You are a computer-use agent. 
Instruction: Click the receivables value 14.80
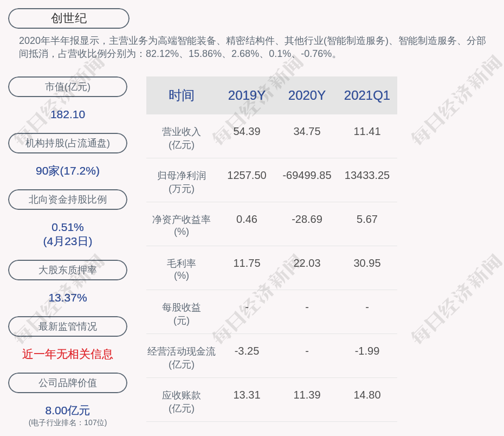click(x=367, y=395)
